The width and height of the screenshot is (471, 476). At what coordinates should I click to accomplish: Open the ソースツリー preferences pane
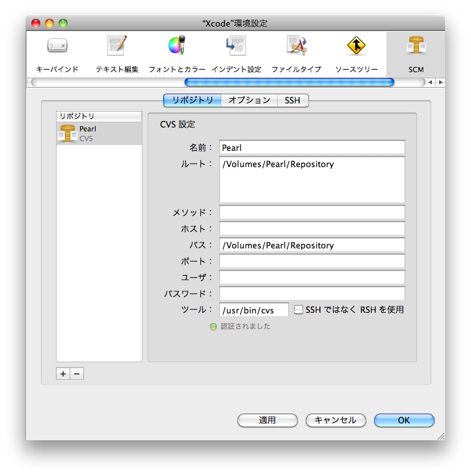357,55
